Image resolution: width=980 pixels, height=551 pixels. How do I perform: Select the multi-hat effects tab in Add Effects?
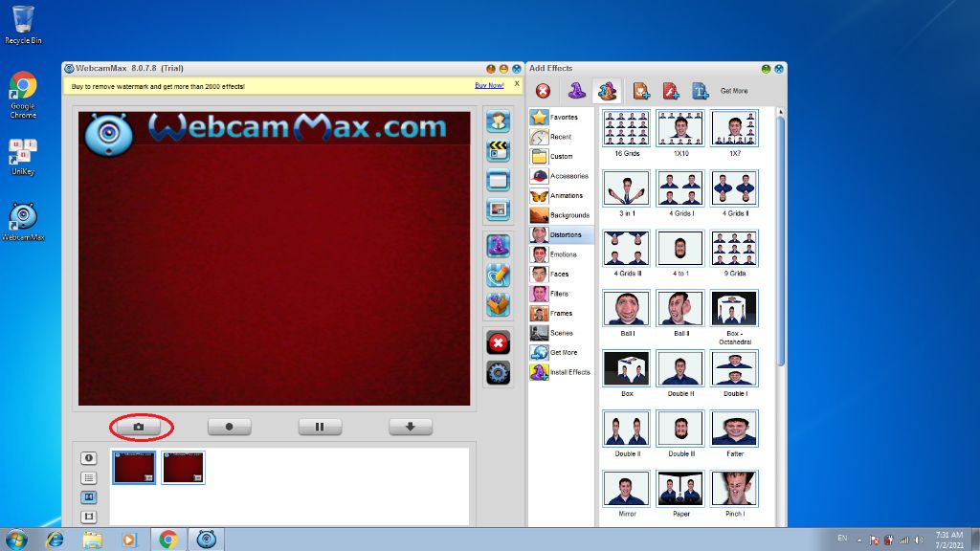(608, 91)
